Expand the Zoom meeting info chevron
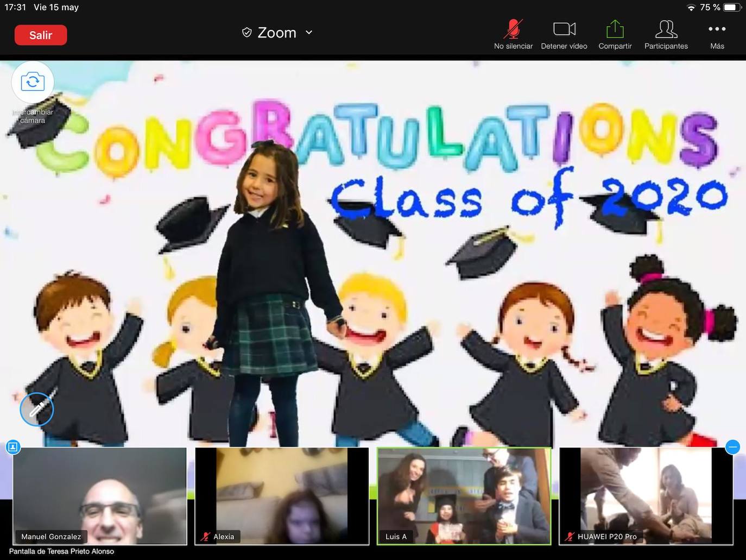746x560 pixels. (309, 33)
